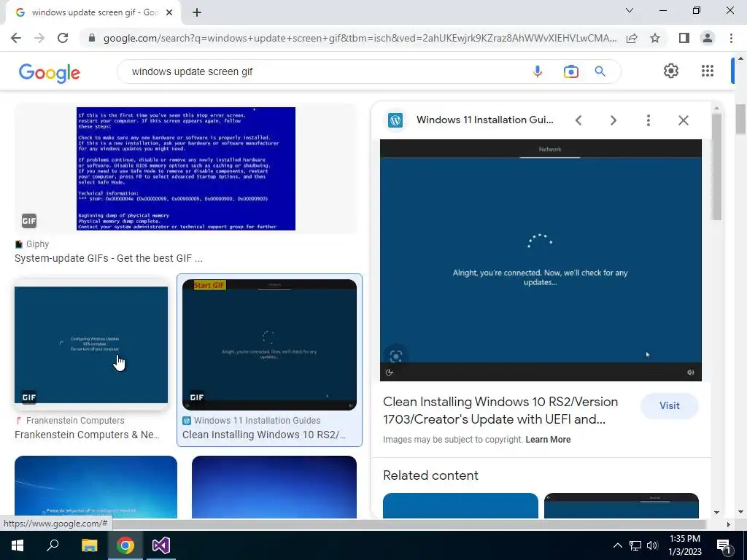This screenshot has height=560, width=747.
Task: Open Google quick settings gear
Action: click(671, 71)
